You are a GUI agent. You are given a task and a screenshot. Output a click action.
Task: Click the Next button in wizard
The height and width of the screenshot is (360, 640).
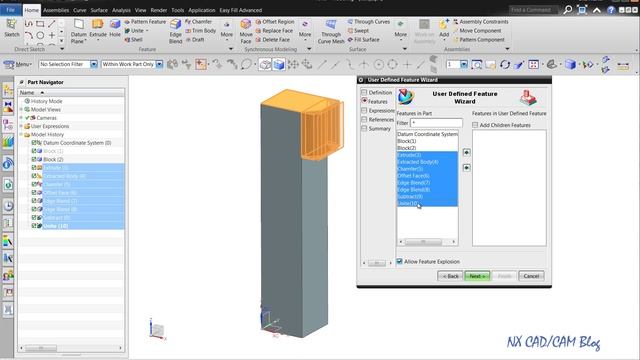(477, 276)
